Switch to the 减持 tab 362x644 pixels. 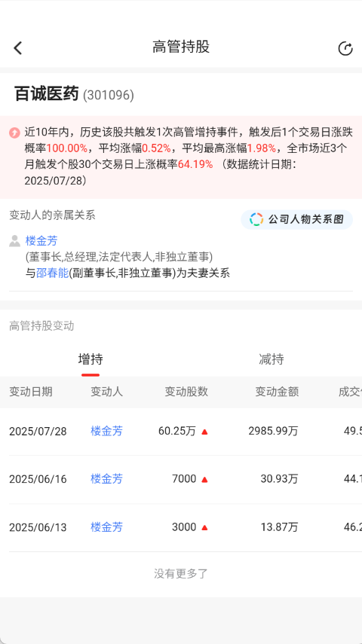[x=271, y=359]
